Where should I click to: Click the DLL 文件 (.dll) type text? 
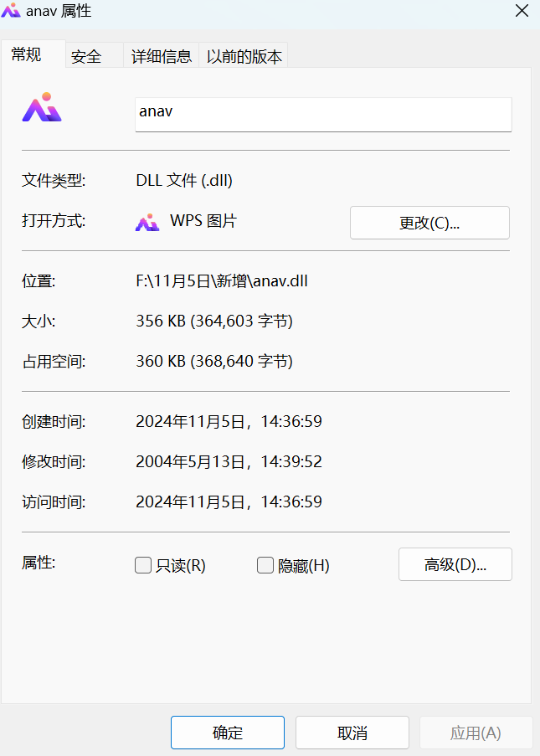[184, 181]
